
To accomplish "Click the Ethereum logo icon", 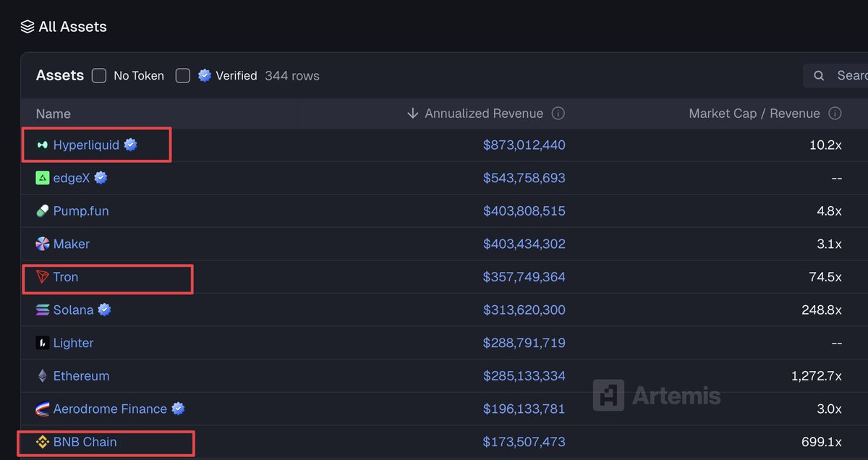I will [43, 376].
